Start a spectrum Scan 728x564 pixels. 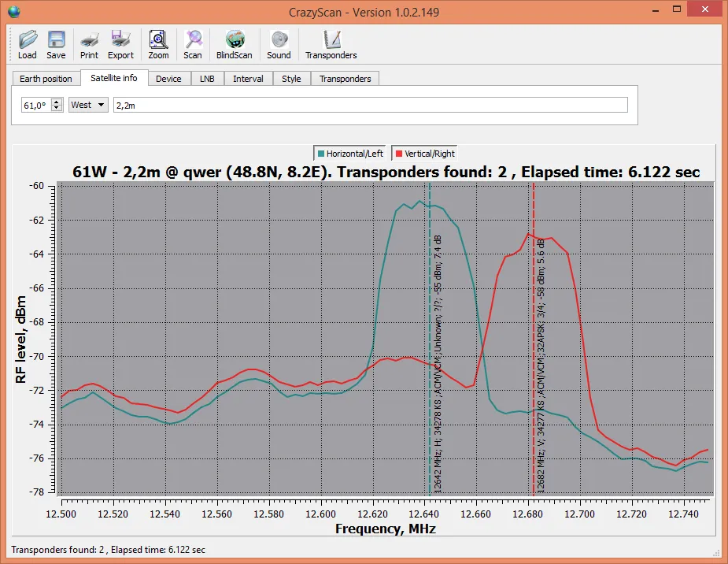[x=193, y=44]
